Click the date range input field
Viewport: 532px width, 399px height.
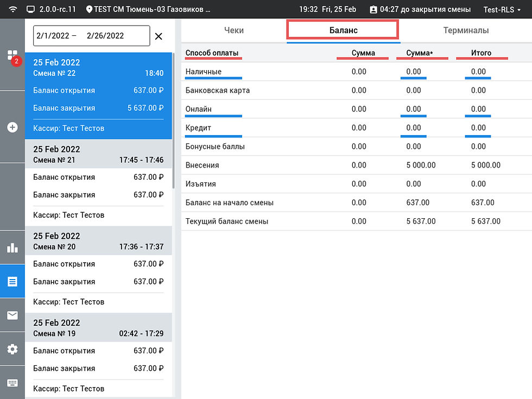pyautogui.click(x=91, y=36)
